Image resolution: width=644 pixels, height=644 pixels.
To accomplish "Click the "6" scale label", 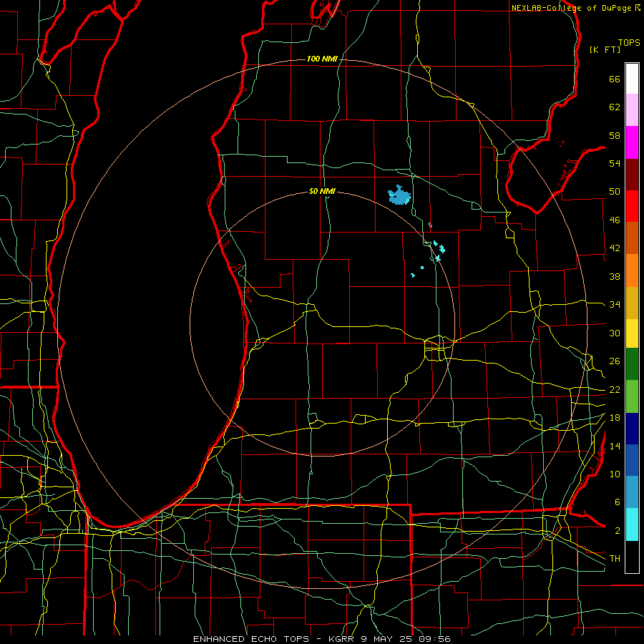I will (617, 502).
